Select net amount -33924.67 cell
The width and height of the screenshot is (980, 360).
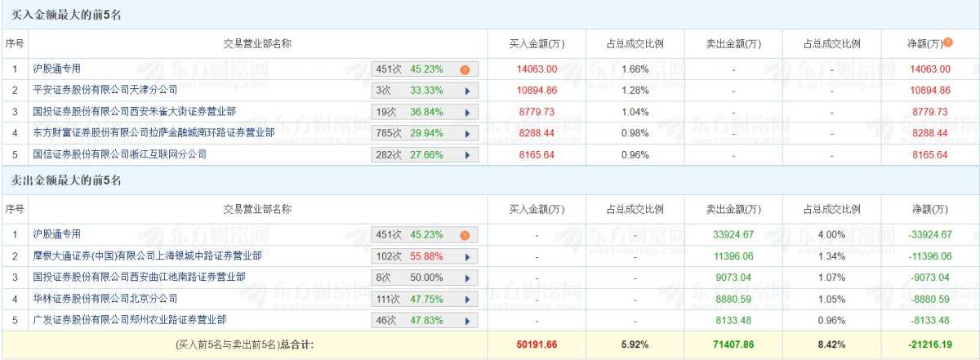point(930,235)
